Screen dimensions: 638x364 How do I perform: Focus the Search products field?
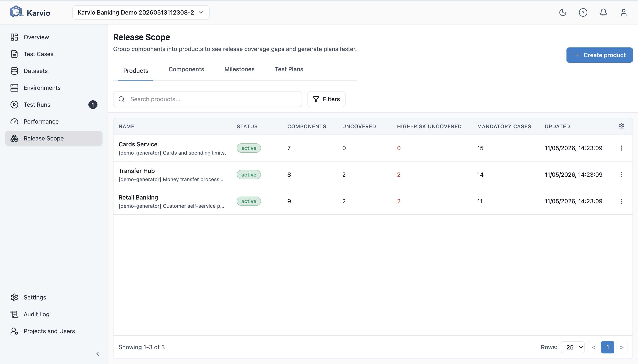208,99
